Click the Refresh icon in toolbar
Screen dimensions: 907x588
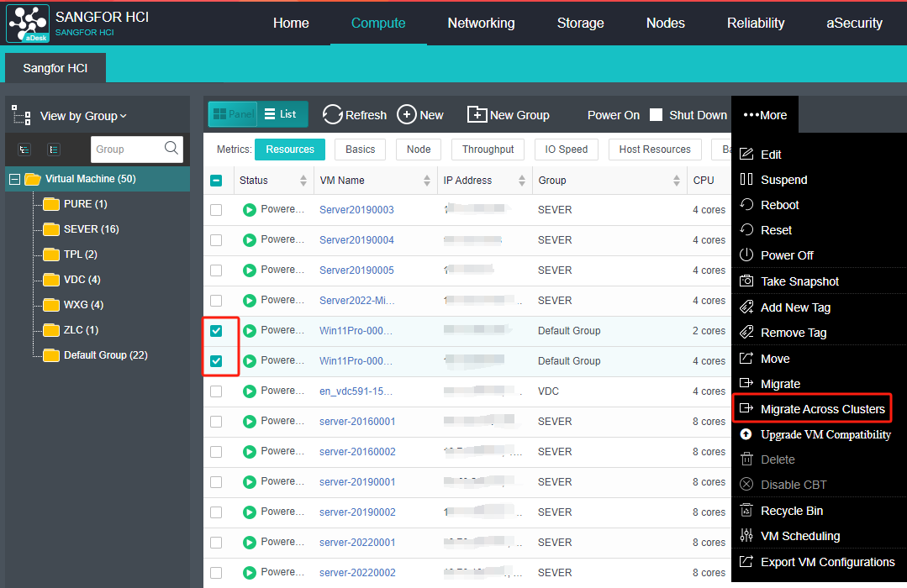pos(333,115)
